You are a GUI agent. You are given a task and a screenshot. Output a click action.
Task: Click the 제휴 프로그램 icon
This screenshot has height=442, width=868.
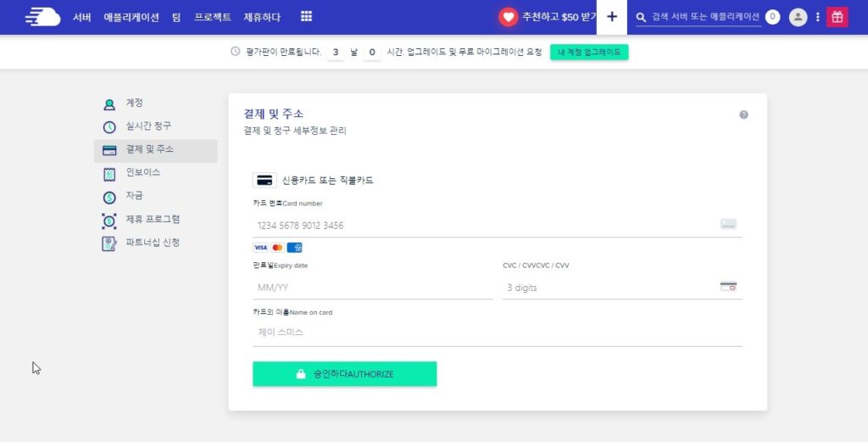(109, 221)
